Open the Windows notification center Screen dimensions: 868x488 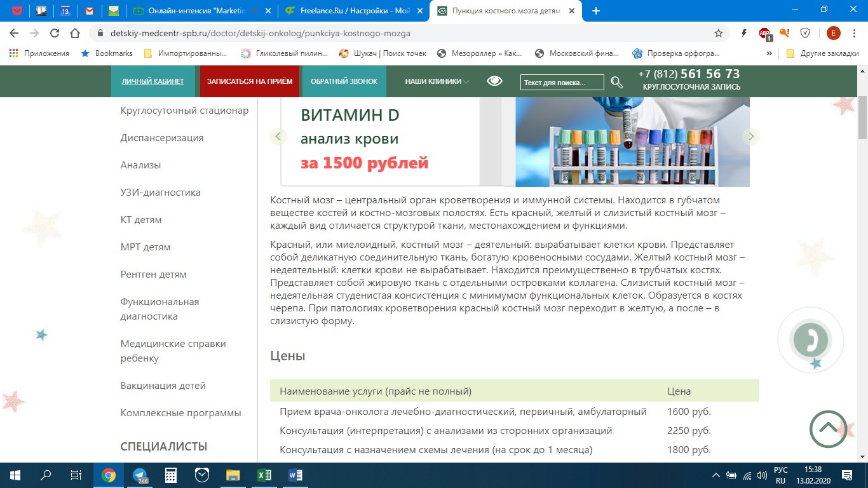847,475
